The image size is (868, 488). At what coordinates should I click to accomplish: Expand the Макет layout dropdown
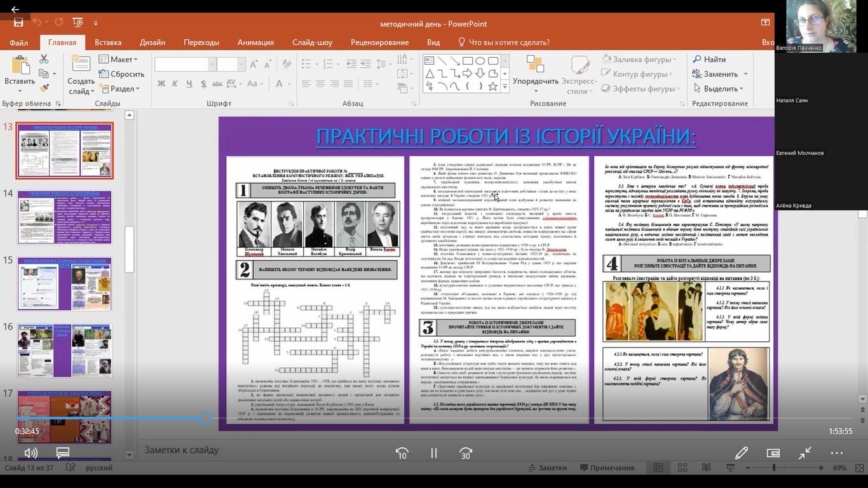[x=118, y=59]
